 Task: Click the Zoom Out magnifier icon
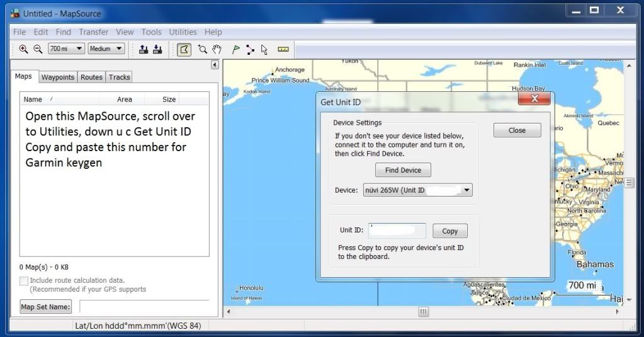point(38,49)
